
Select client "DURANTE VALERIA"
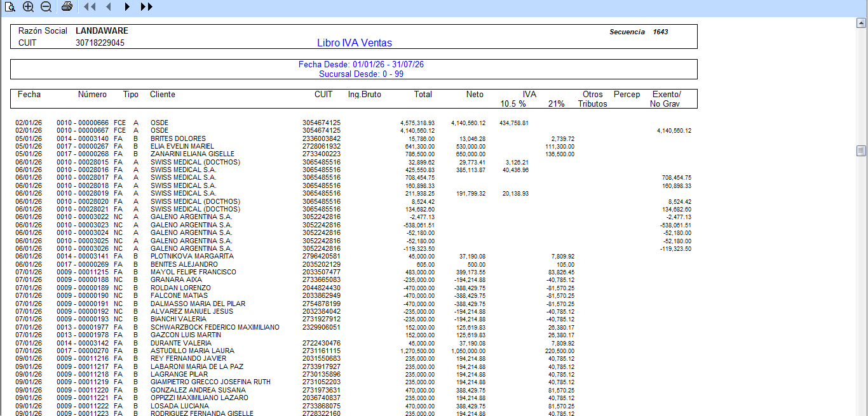click(181, 343)
